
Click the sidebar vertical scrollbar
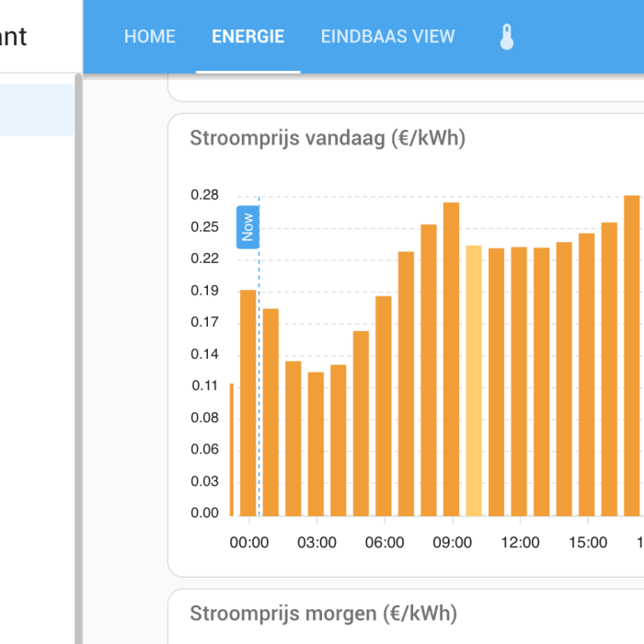pyautogui.click(x=78, y=359)
